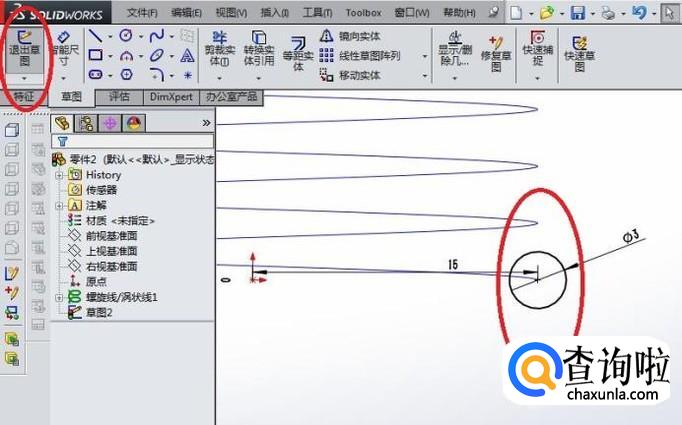This screenshot has height=425, width=682.
Task: Open the Insert (插入) menu
Action: [x=274, y=13]
